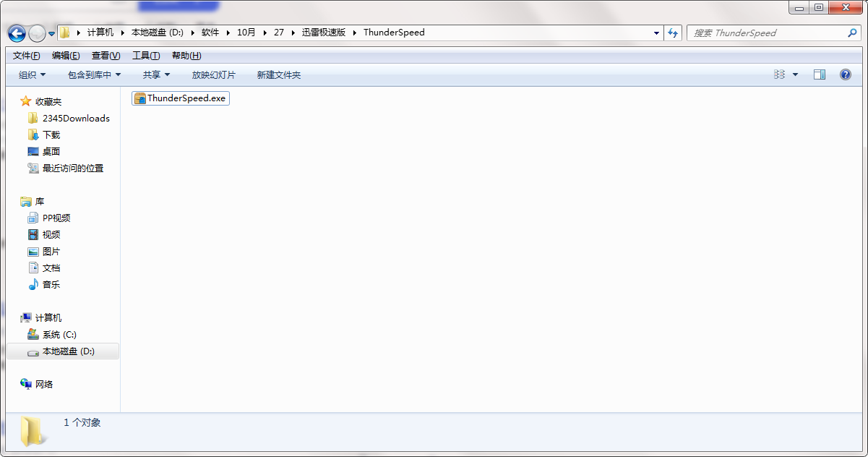Click the 计算机 computer icon

[x=26, y=317]
